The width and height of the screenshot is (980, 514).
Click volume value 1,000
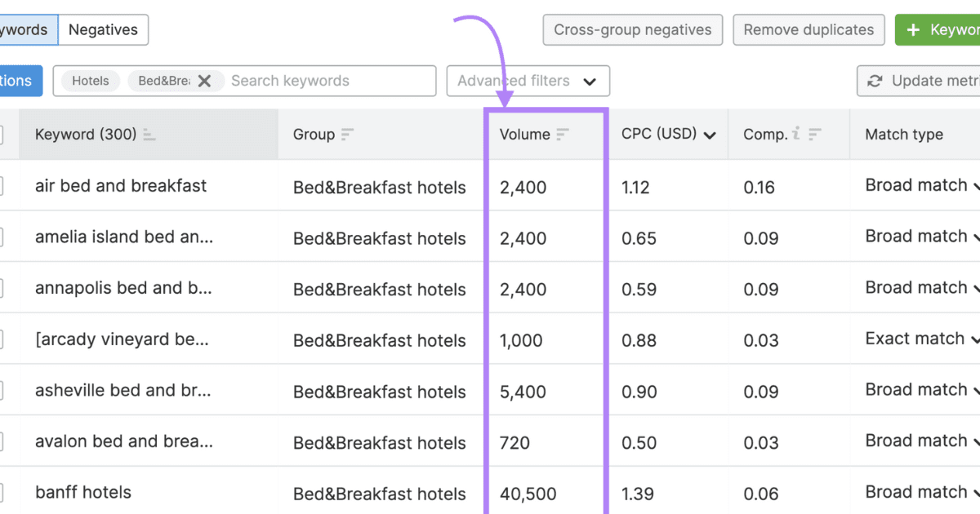(x=521, y=340)
